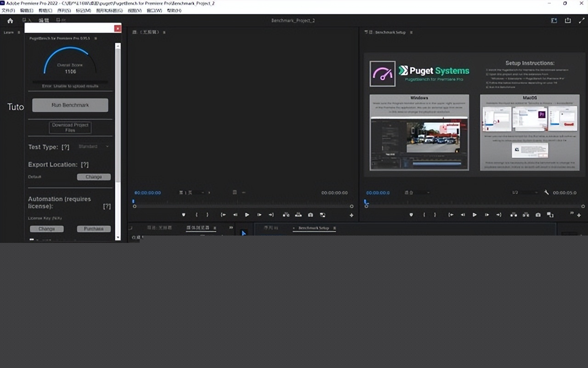Open the Learn panel menu
The height and width of the screenshot is (368, 588).
coord(19,33)
